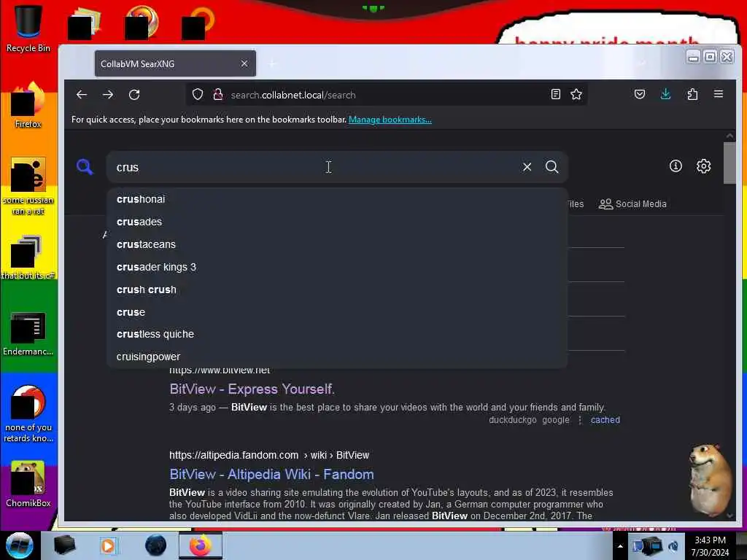Choose the crustaceans suggestion
The image size is (747, 560).
click(x=337, y=244)
